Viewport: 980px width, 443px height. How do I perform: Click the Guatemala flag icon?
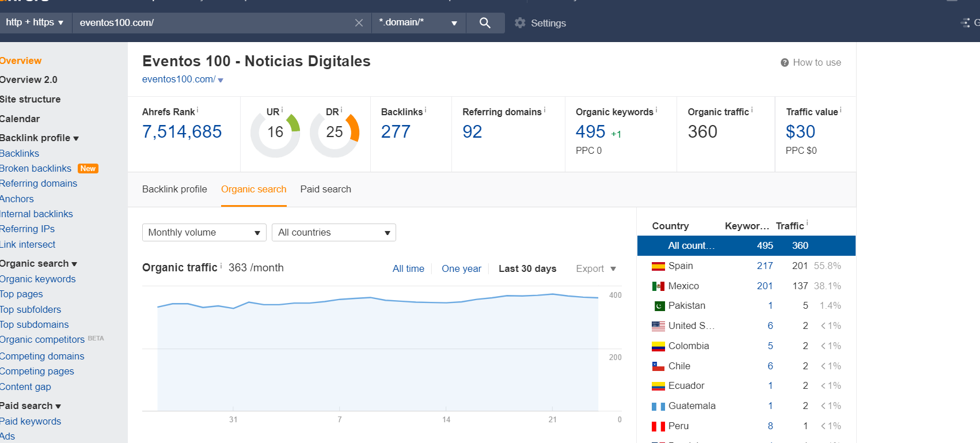coord(658,406)
